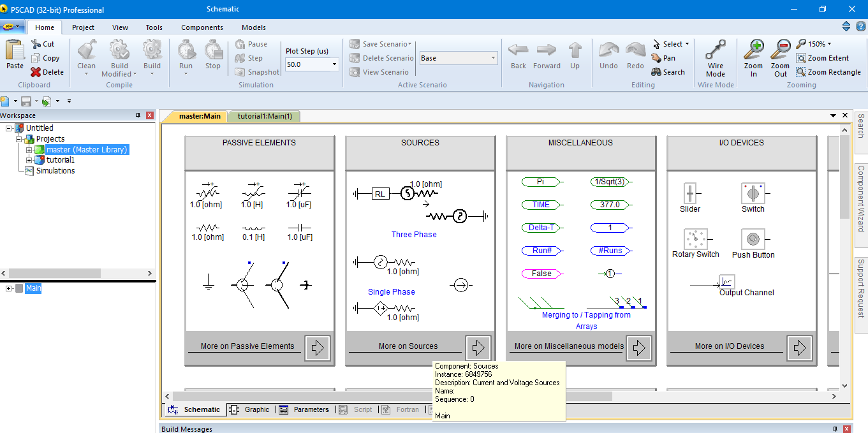
Task: Click More on Sources
Action: click(408, 346)
